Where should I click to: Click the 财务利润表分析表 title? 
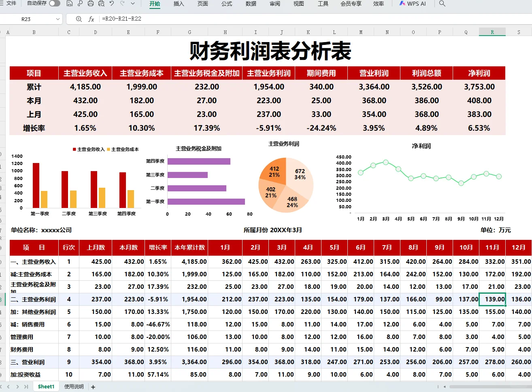click(x=270, y=51)
